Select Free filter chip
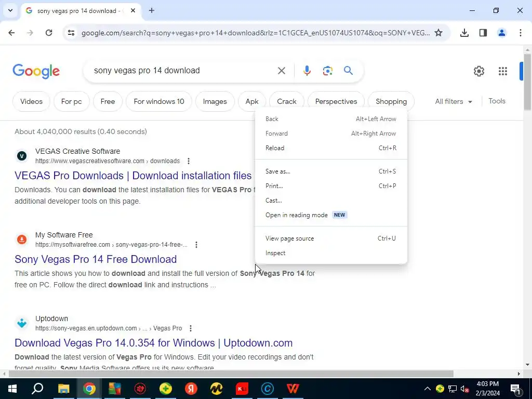 point(108,101)
